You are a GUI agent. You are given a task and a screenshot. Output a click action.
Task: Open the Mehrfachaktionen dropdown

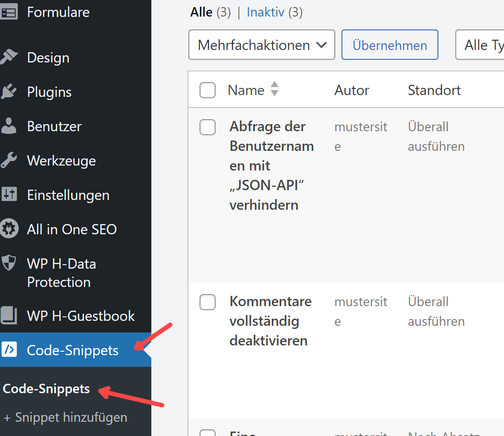pos(262,45)
